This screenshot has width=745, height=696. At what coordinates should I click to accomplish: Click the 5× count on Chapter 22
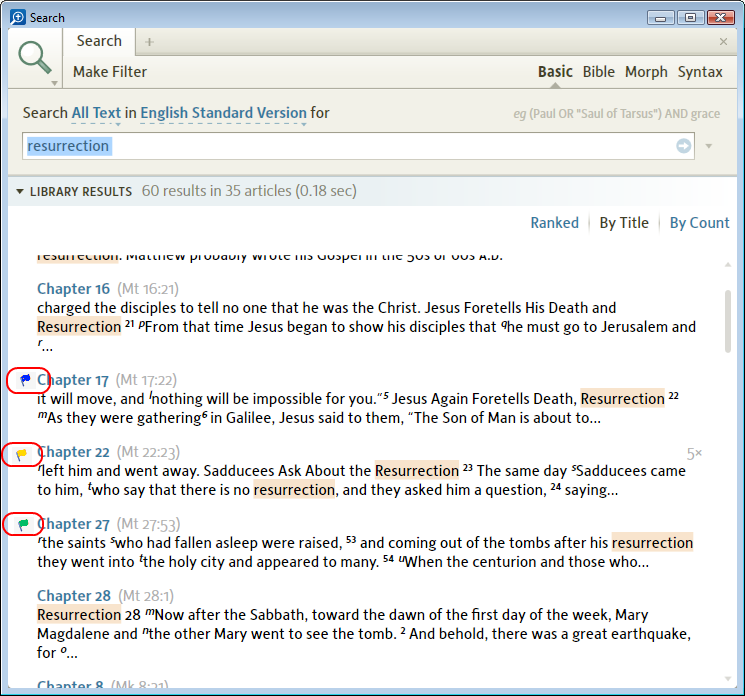coord(694,454)
